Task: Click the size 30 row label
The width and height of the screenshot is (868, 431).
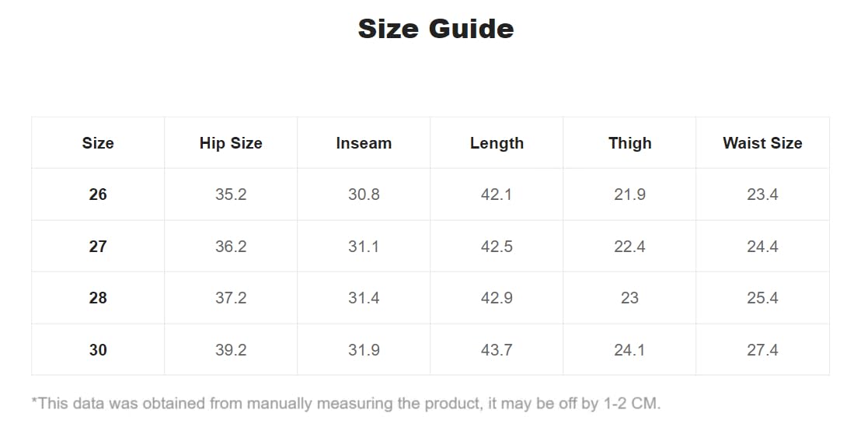Action: coord(98,350)
